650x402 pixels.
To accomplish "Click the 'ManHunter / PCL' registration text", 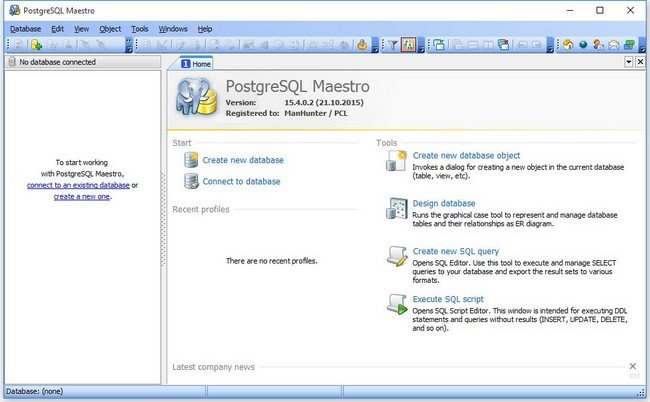I will (316, 113).
